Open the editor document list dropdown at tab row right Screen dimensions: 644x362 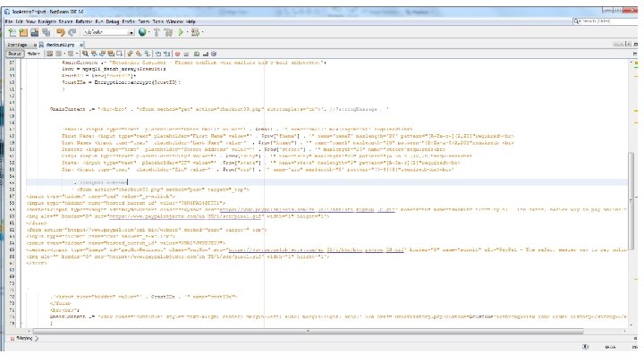pos(629,44)
